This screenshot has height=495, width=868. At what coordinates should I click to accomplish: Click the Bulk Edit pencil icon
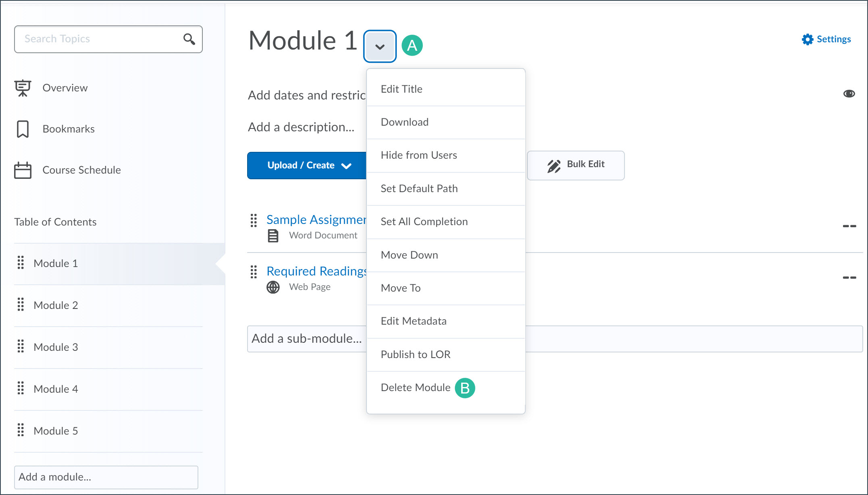(554, 165)
